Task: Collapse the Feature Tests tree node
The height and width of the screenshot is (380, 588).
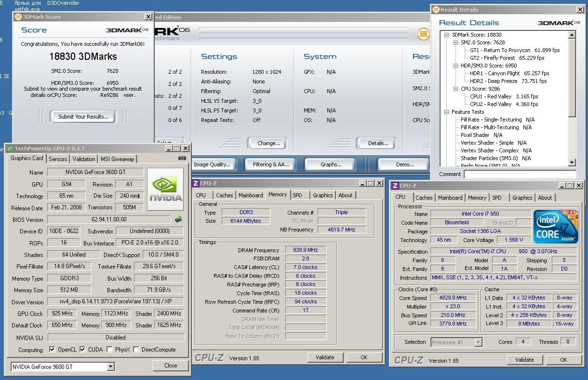Action: point(447,112)
